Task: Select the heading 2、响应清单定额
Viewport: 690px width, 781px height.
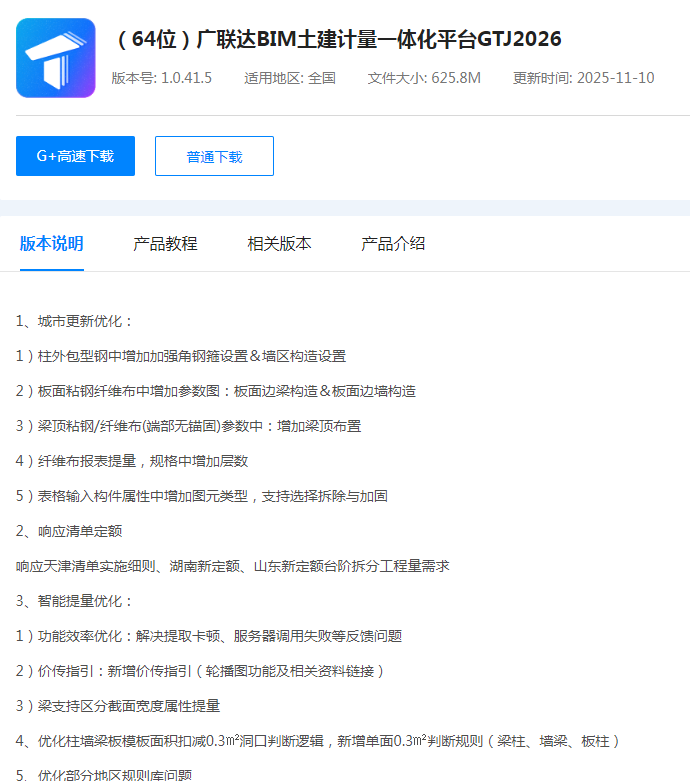Action: [69, 531]
